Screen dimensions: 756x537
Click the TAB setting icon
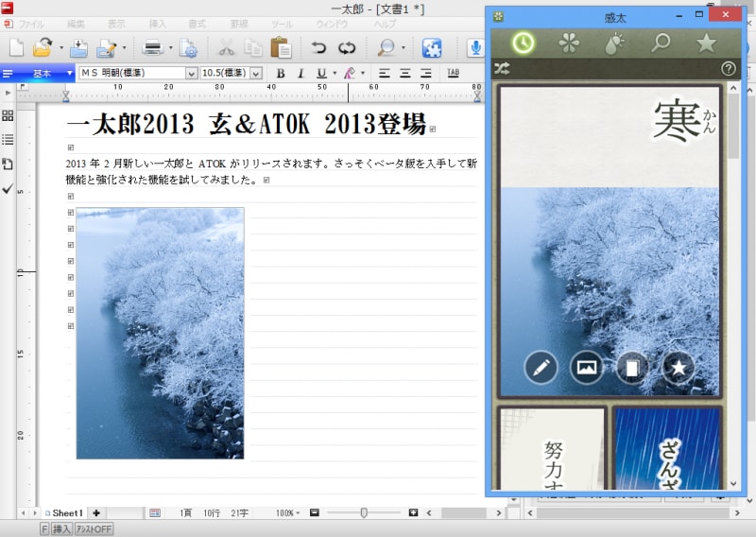[454, 73]
